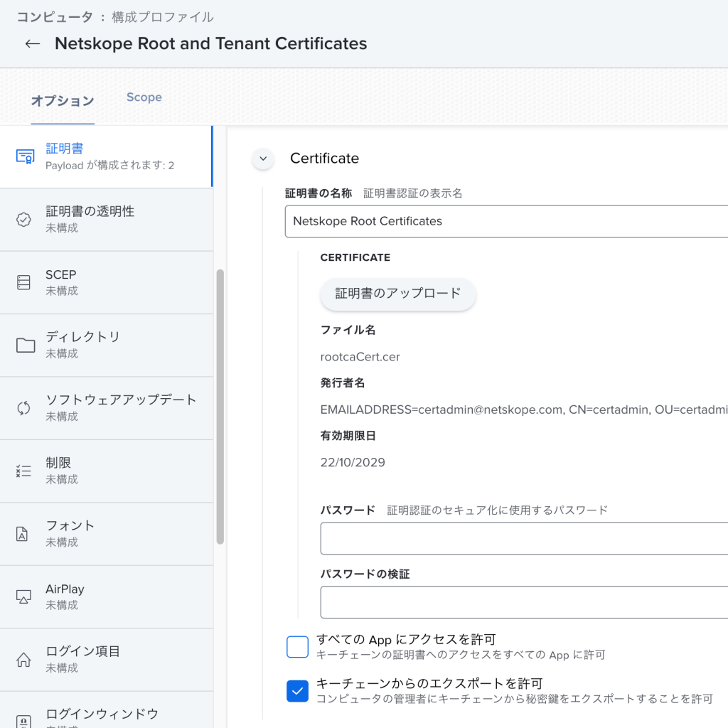Viewport: 728px width, 728px height.
Task: Open the ディレクトリ payload entry
Action: click(x=107, y=346)
